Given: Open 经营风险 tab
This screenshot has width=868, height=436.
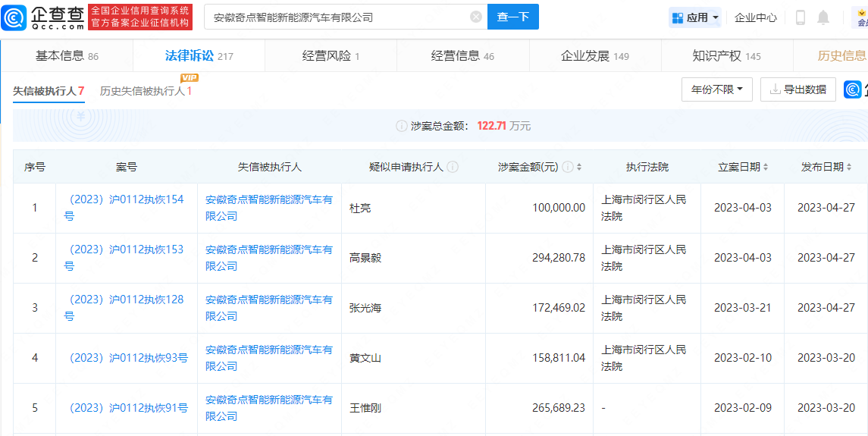Looking at the screenshot, I should click(331, 55).
